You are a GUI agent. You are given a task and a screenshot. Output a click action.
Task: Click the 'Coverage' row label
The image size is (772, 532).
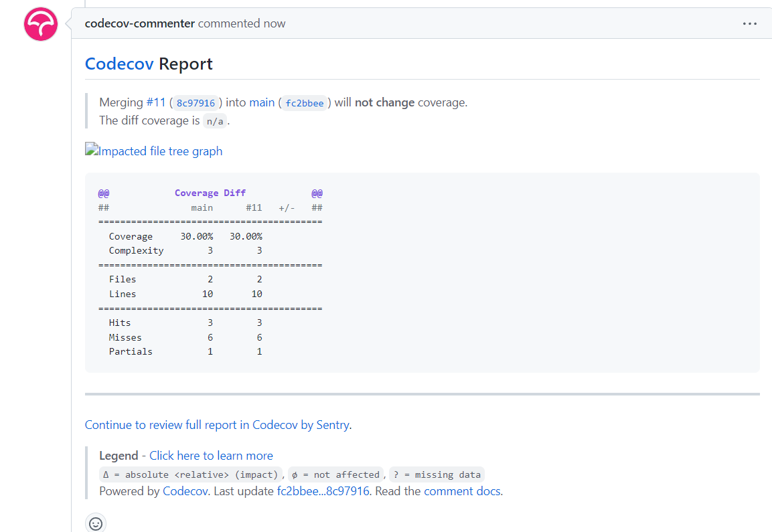point(131,236)
